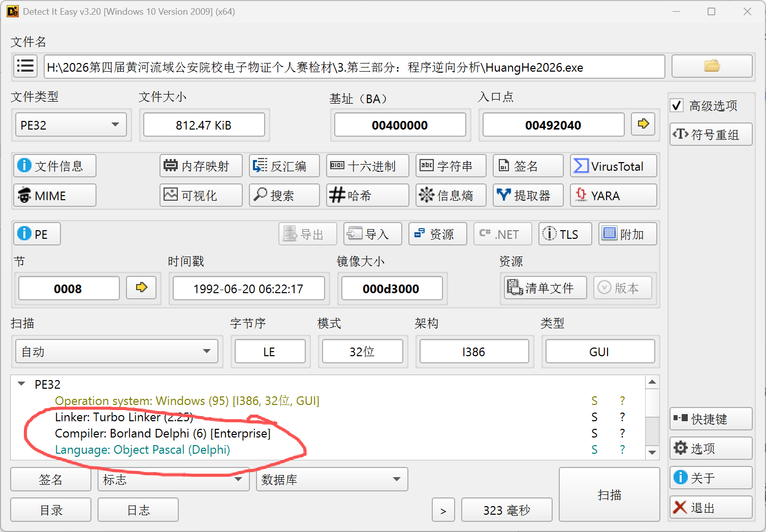Image resolution: width=766 pixels, height=532 pixels.
Task: Open 清单文件 manifest
Action: point(546,288)
